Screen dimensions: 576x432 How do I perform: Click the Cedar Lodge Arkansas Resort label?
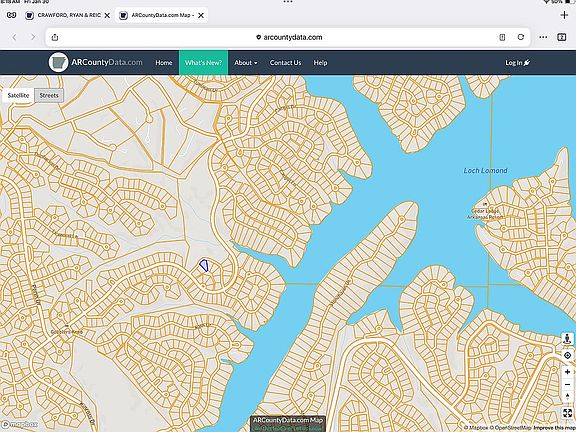tap(485, 214)
